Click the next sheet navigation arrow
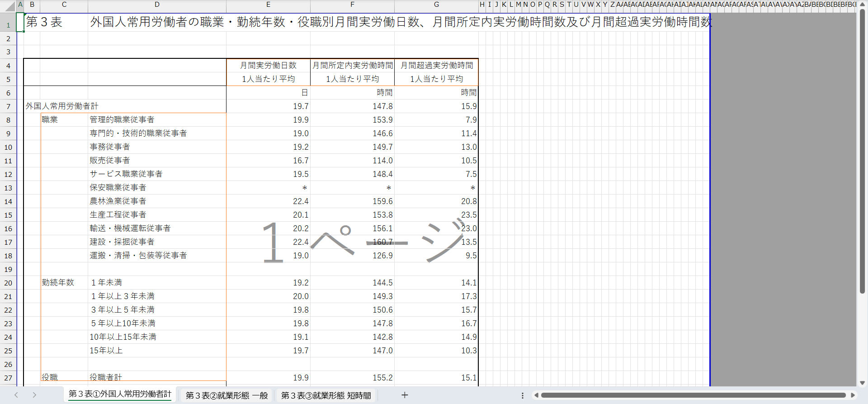 click(34, 395)
